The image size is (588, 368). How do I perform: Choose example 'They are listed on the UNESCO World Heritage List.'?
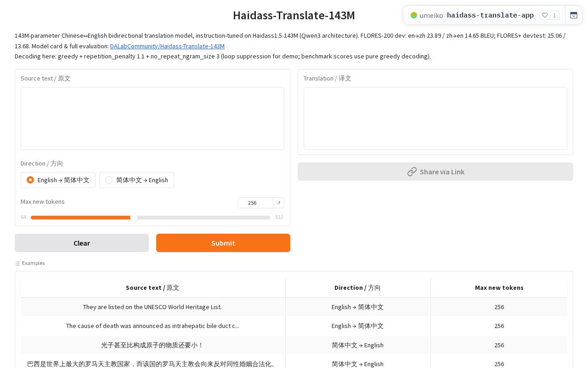pos(153,307)
